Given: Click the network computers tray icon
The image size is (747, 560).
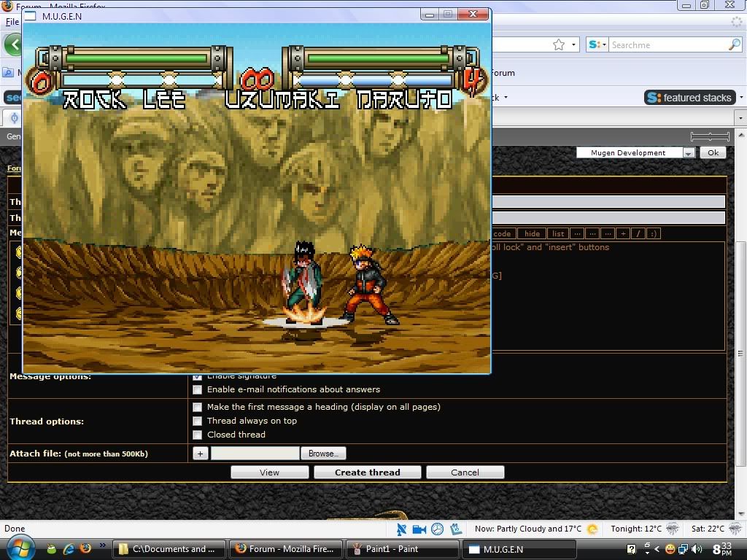Looking at the screenshot, I should 683,550.
